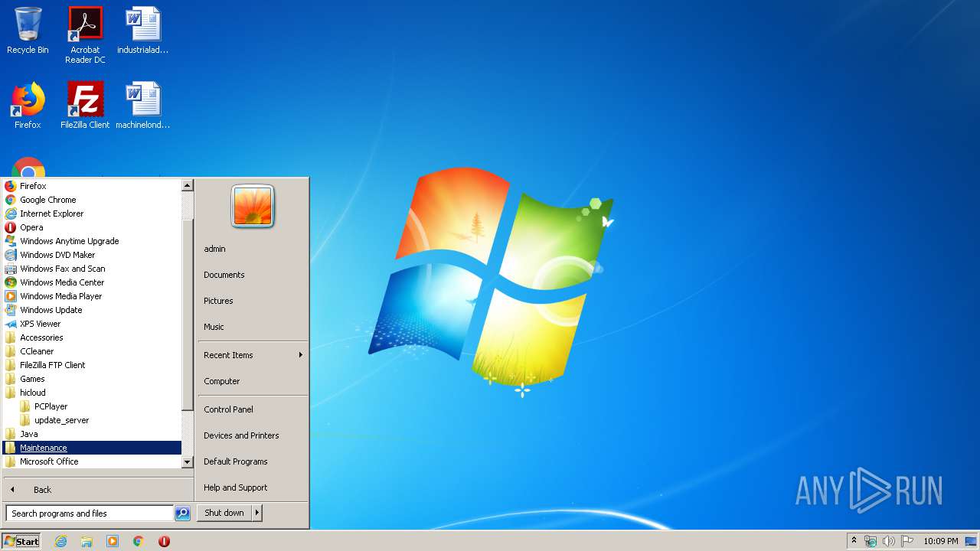The width and height of the screenshot is (980, 551).
Task: Collapse the hicloud folder
Action: [x=92, y=393]
